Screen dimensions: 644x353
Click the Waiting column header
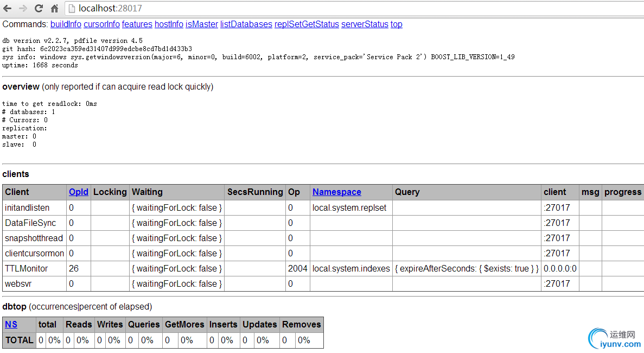click(177, 192)
